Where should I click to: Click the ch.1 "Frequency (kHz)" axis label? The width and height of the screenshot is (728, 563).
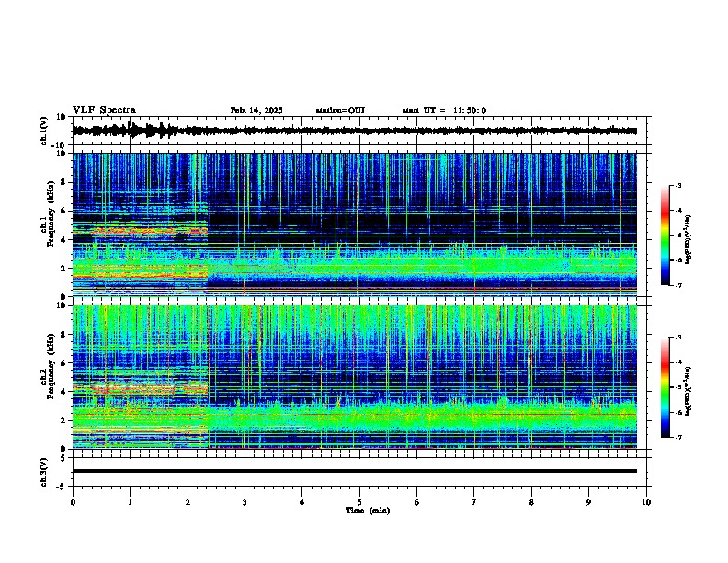[51, 213]
